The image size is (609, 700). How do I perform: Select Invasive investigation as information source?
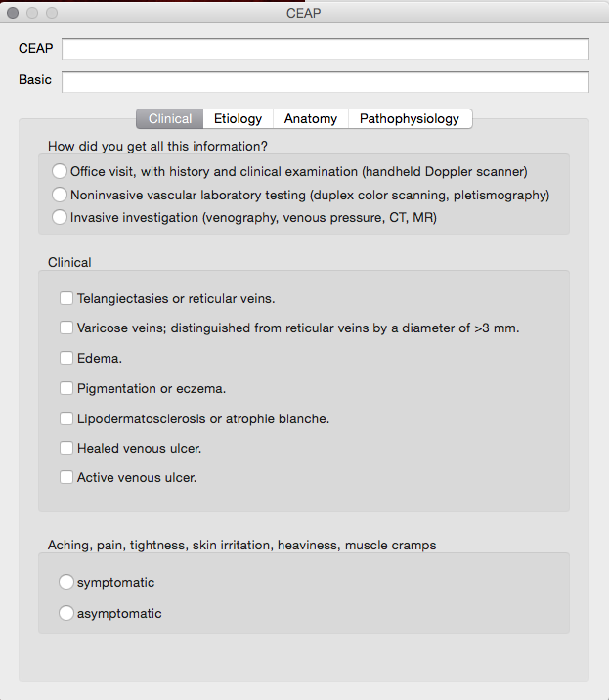(x=60, y=217)
